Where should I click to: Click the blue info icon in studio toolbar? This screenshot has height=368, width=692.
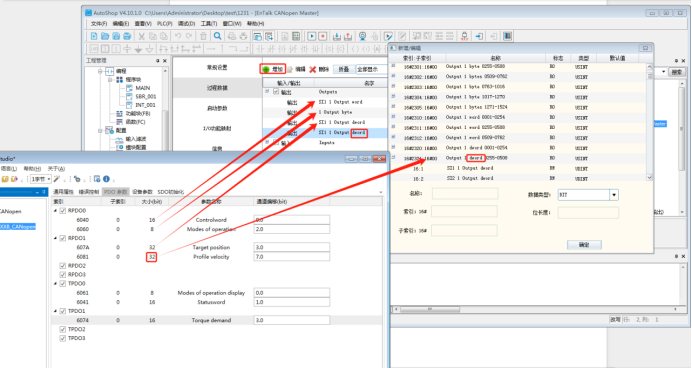click(106, 179)
